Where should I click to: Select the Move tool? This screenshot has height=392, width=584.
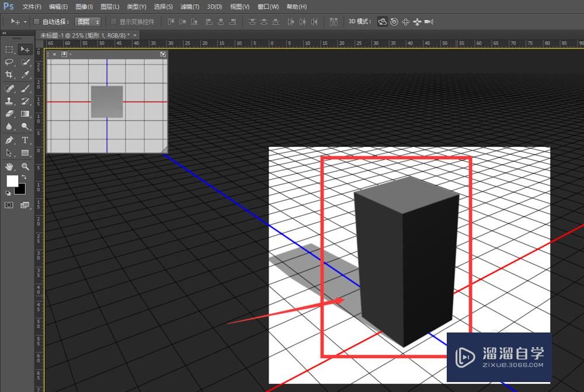[25, 50]
